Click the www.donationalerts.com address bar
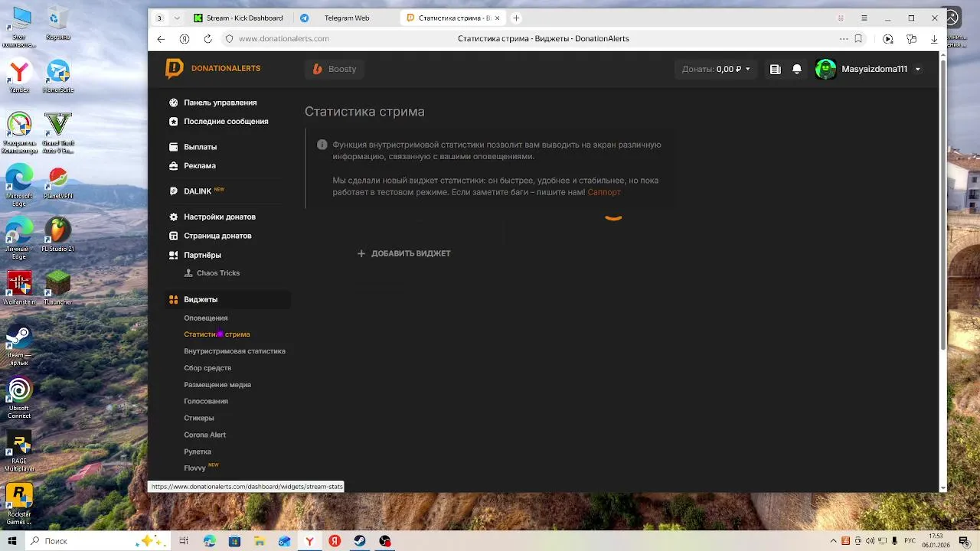The width and height of the screenshot is (980, 551). [283, 38]
